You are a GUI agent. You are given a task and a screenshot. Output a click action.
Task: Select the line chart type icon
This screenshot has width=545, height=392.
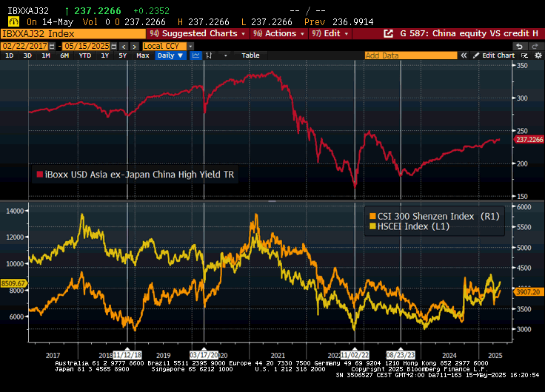click(x=196, y=55)
